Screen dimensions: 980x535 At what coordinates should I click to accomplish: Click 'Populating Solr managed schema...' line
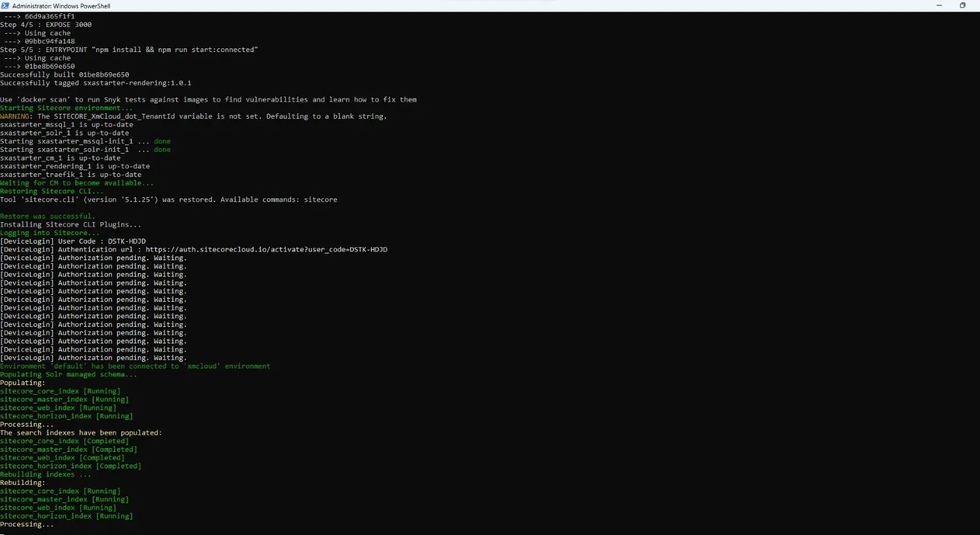click(x=69, y=375)
